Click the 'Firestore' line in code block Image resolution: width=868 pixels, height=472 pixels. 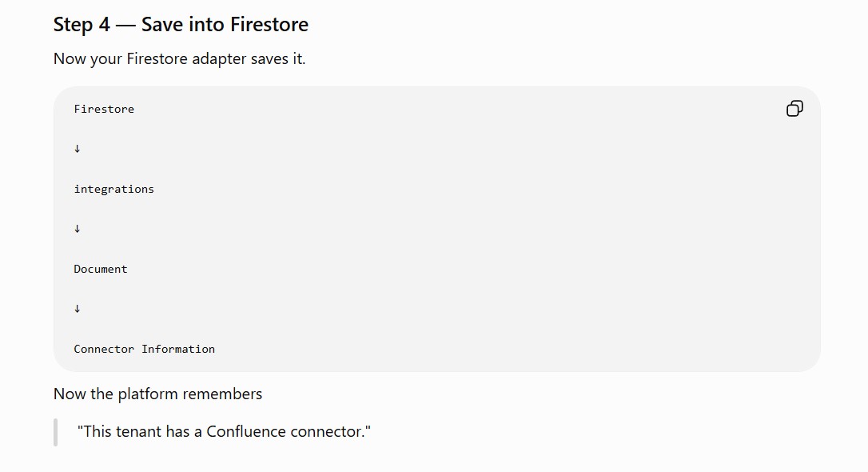[104, 109]
